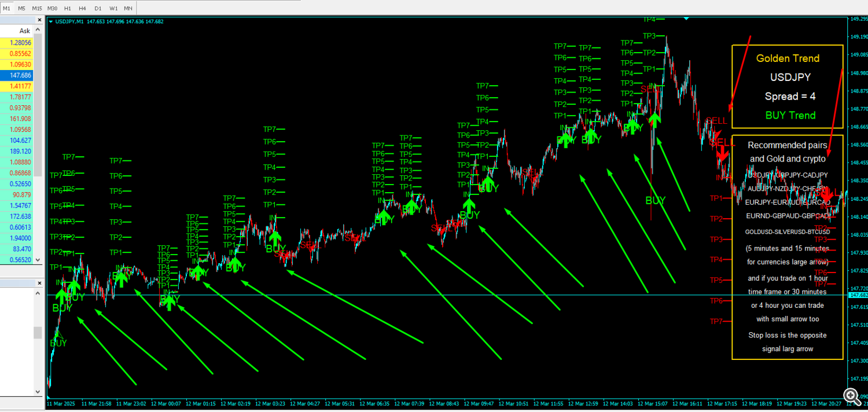This screenshot has width=868, height=412.
Task: Click the EURJPY-EURAUD-EURCAD pairs line
Action: (x=788, y=203)
